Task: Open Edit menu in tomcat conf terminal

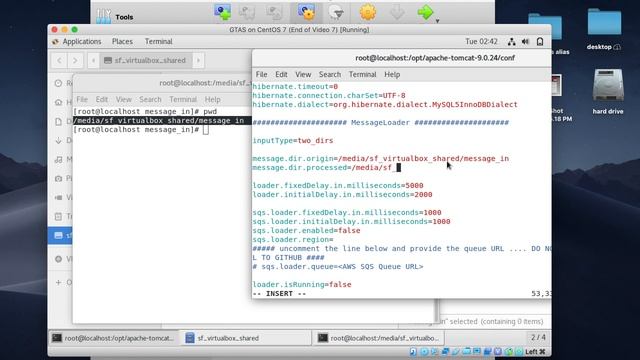Action: point(281,75)
